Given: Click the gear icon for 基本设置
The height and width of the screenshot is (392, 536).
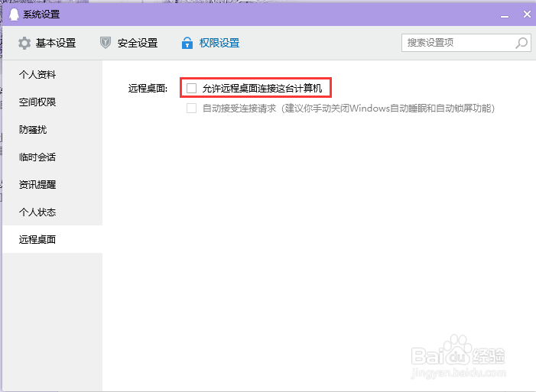Looking at the screenshot, I should tap(24, 43).
